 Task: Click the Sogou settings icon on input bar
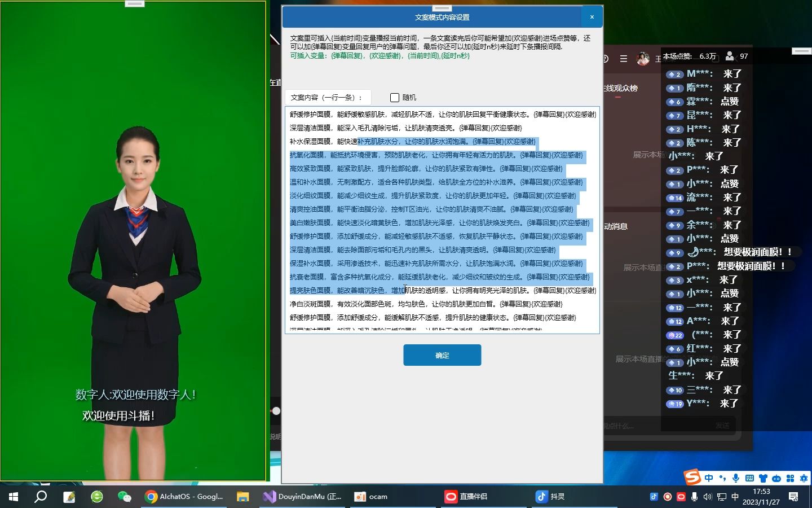(804, 479)
